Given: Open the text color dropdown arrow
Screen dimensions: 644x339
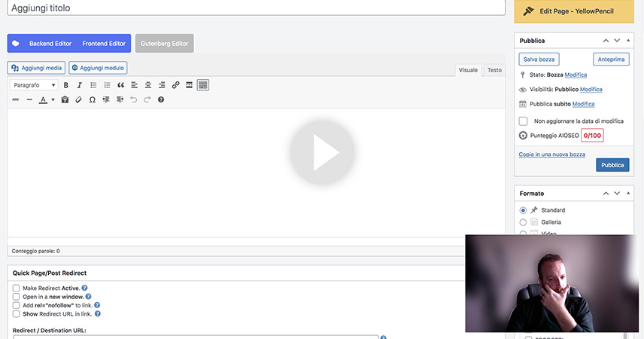Looking at the screenshot, I should pos(53,99).
